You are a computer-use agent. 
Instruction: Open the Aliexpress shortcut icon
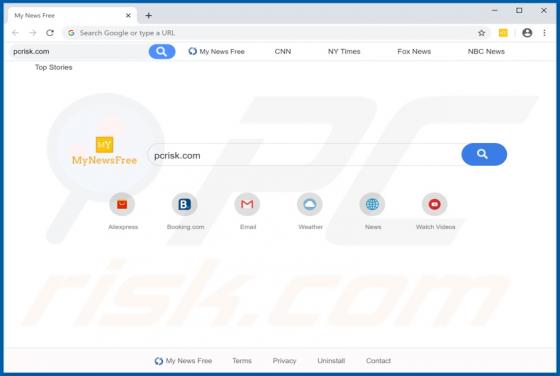click(x=122, y=204)
